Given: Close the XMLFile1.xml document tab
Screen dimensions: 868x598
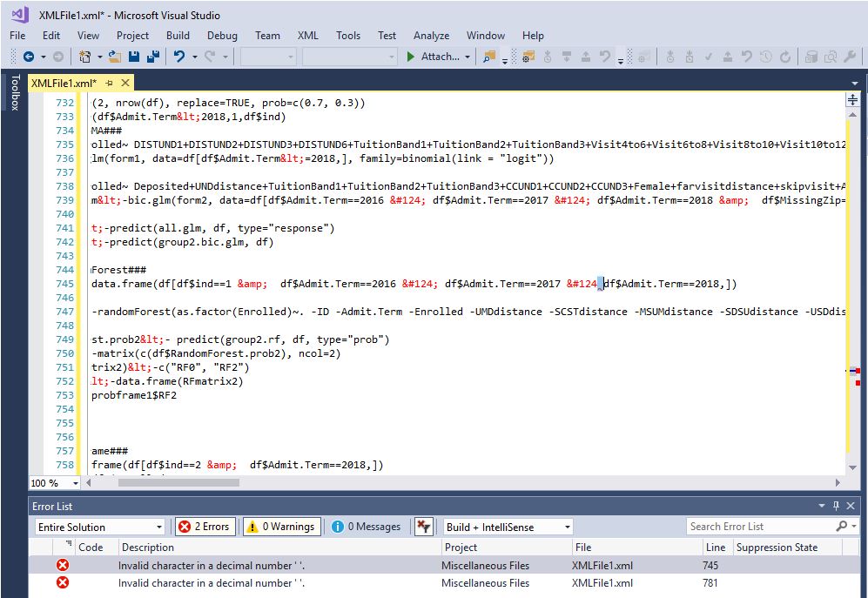Looking at the screenshot, I should (x=125, y=83).
